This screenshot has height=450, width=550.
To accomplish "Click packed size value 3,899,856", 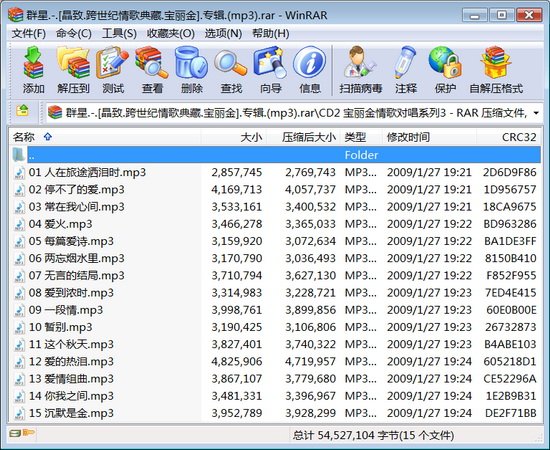I will (x=310, y=310).
